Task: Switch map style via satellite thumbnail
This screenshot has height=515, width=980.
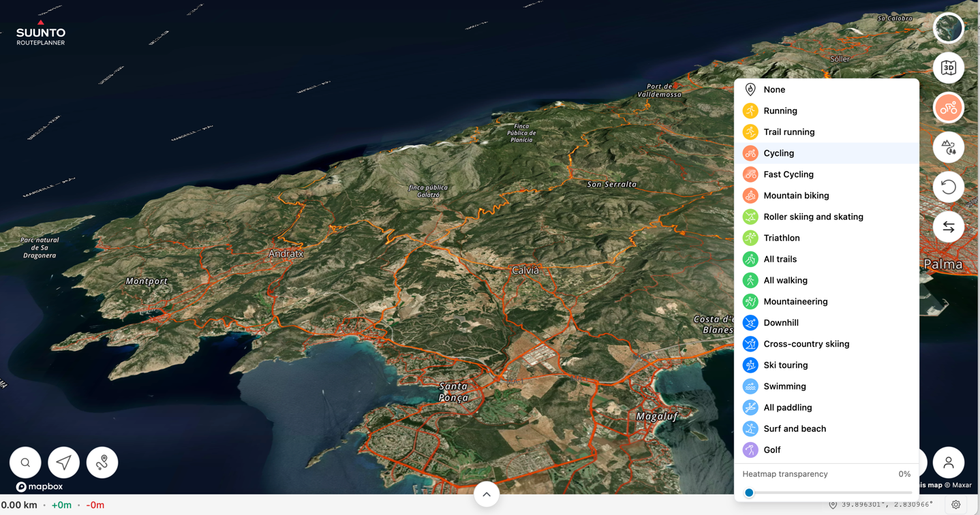Action: pos(948,29)
